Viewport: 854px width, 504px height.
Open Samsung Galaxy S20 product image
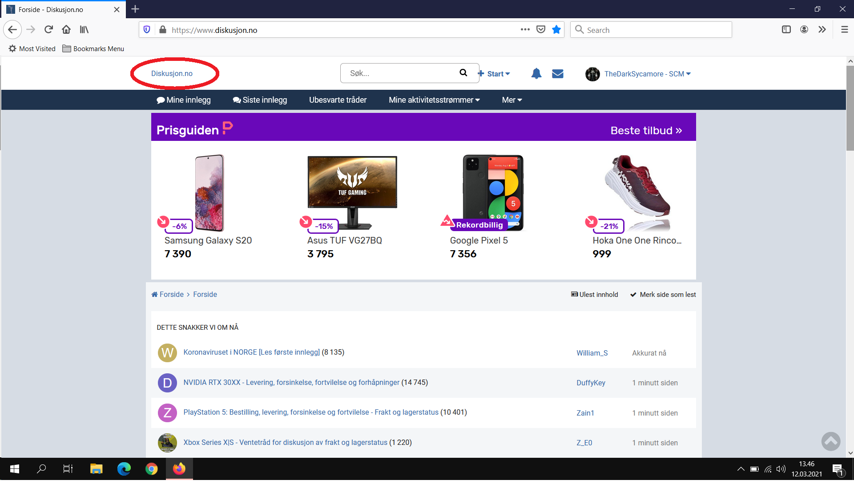coord(209,193)
